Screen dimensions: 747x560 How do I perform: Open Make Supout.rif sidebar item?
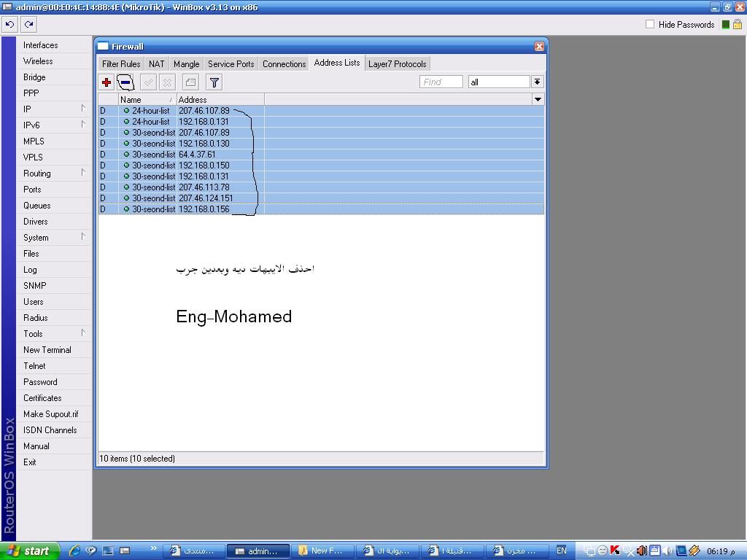point(53,414)
